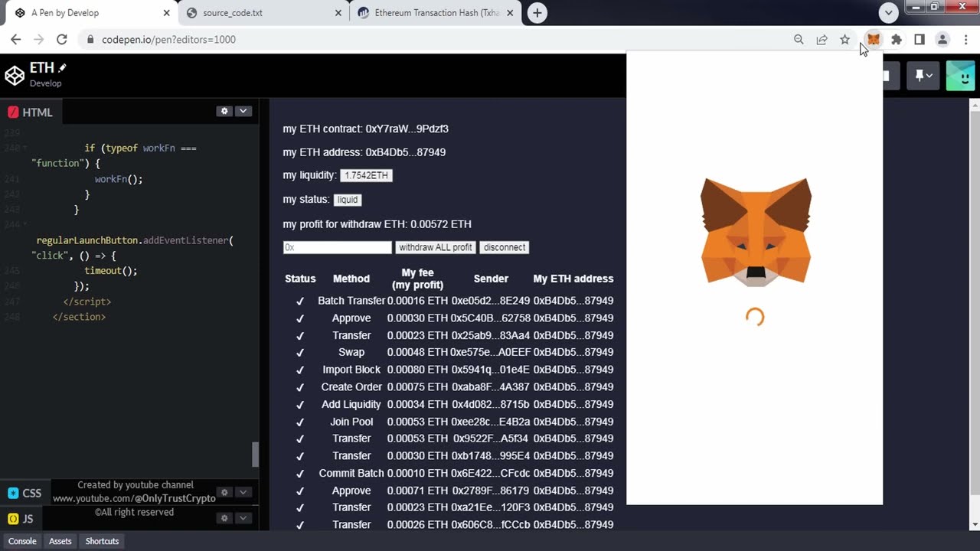The width and height of the screenshot is (980, 551).
Task: Go forward to the next page
Action: click(x=38, y=39)
